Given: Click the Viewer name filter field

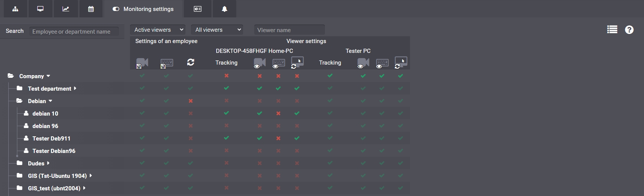Looking at the screenshot, I should [289, 30].
